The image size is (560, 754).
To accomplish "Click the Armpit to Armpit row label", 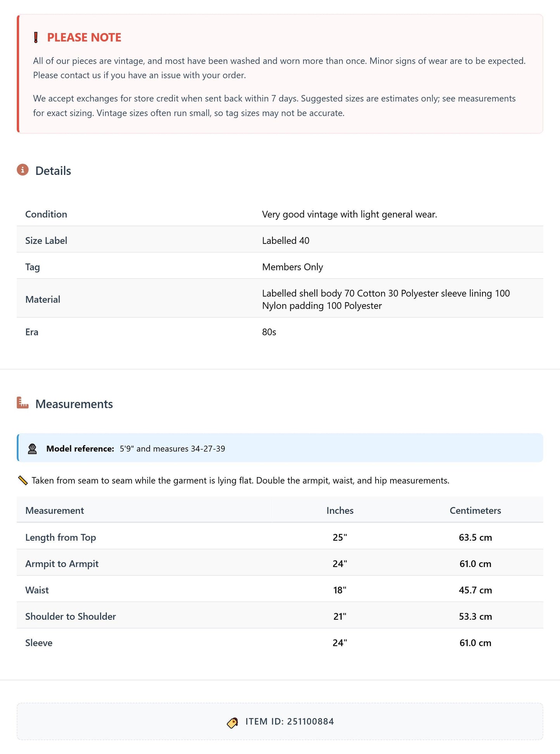I will tap(62, 564).
